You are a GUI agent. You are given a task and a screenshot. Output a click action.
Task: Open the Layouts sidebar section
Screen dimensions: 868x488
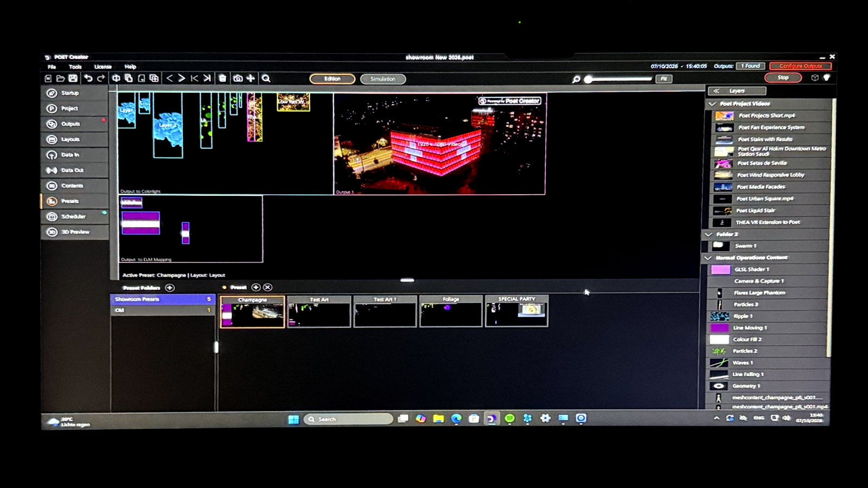[x=75, y=139]
